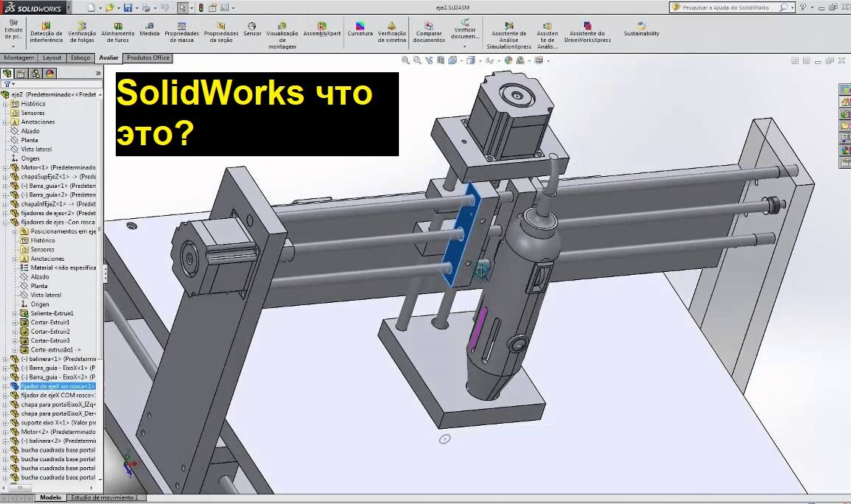Launch AssemblyXpert

[322, 29]
